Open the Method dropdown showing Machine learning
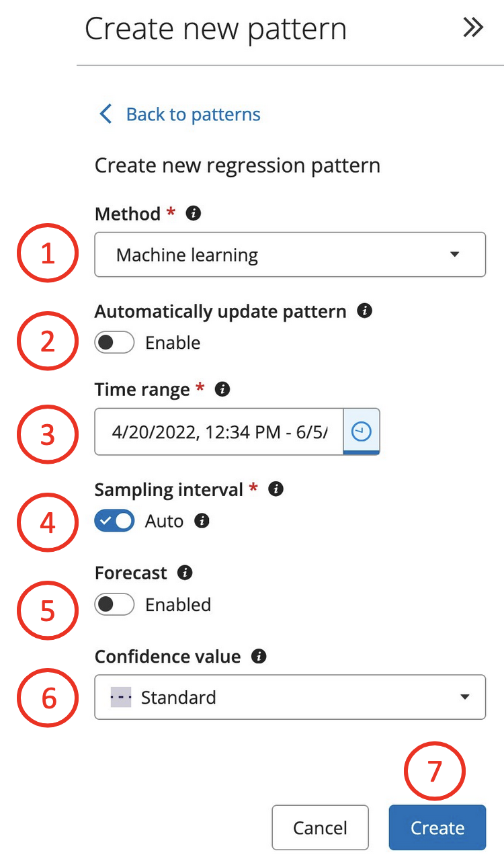This screenshot has width=504, height=863. (290, 254)
